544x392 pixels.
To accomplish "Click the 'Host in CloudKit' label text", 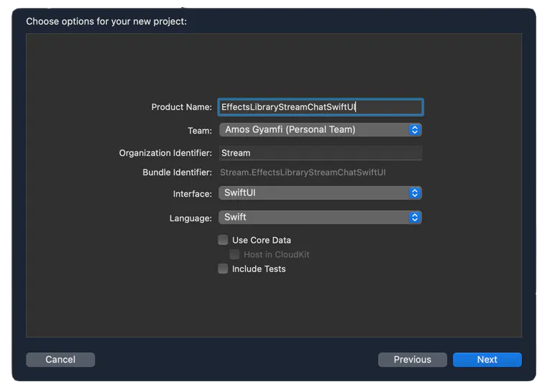I will 277,255.
